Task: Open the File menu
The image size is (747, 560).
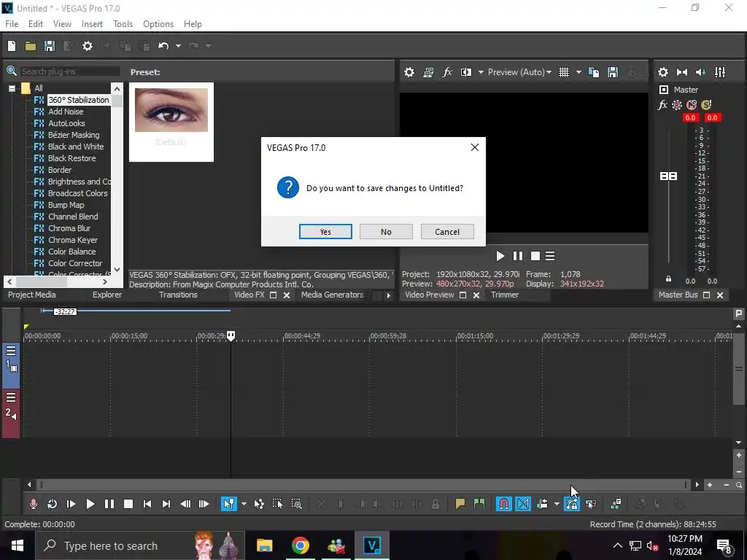Action: click(x=12, y=24)
